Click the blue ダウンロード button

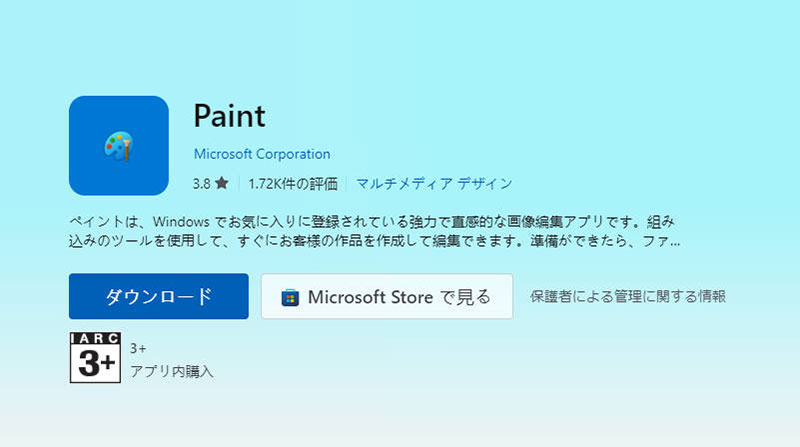coord(159,296)
